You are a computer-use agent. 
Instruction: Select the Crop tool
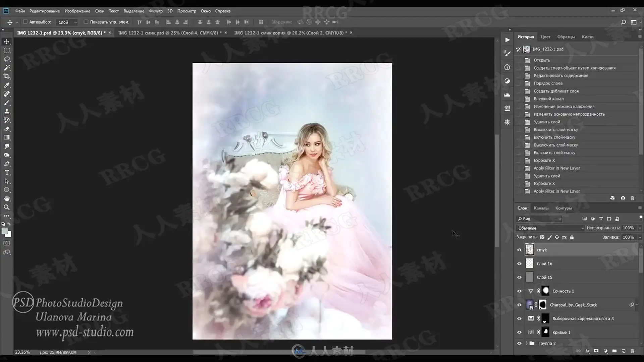click(x=7, y=76)
